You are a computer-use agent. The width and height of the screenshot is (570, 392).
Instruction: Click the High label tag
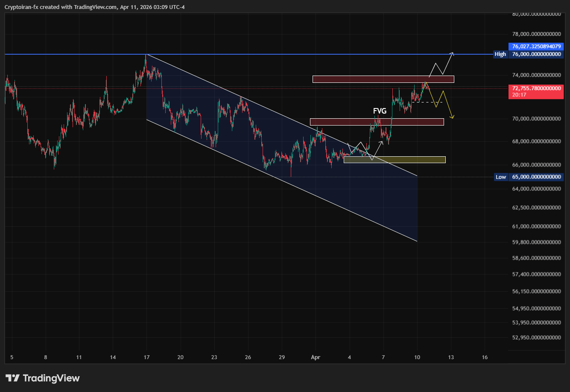click(x=500, y=54)
